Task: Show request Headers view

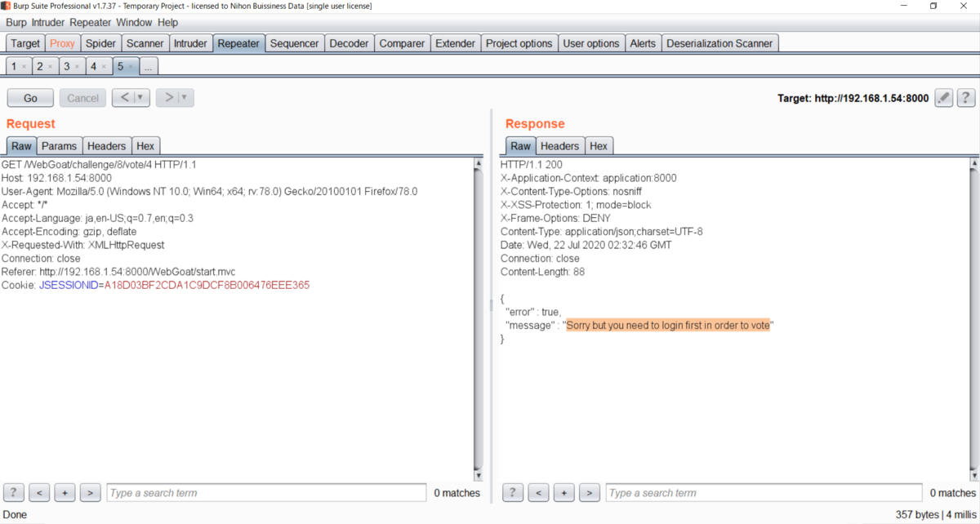Action: tap(106, 146)
